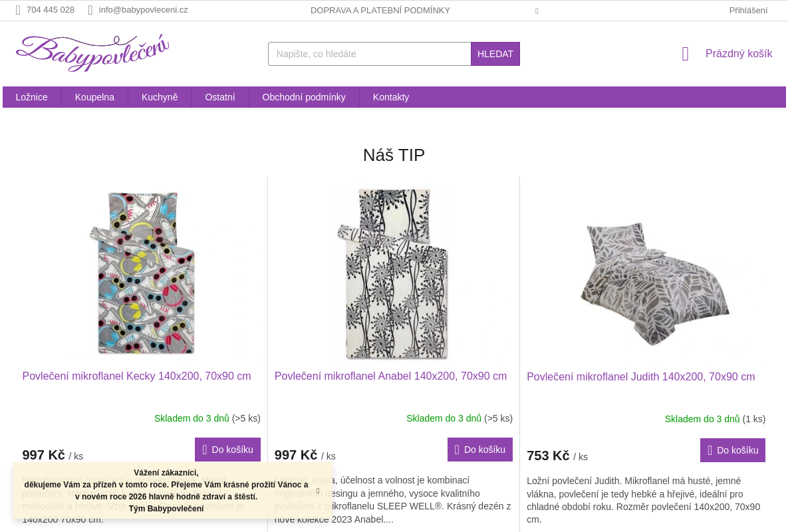Open Kontakty from the navigation bar

[391, 97]
